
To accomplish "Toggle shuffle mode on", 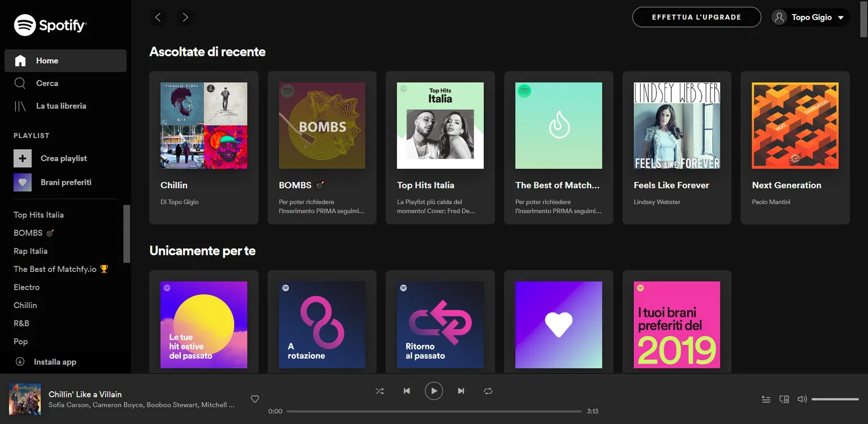I will click(x=379, y=391).
